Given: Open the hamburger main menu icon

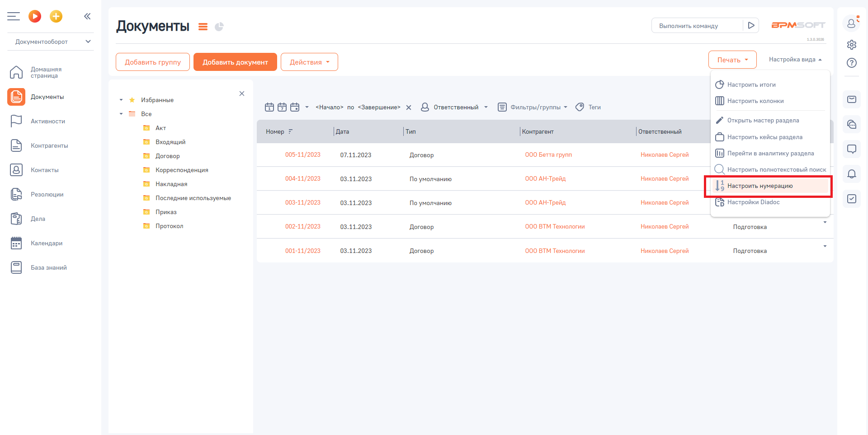Looking at the screenshot, I should (x=14, y=16).
